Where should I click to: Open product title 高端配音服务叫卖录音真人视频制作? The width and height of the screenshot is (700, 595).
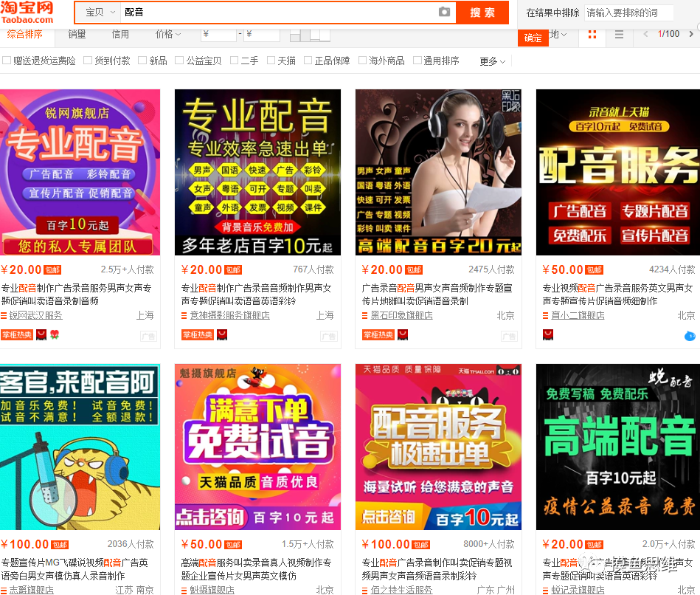(x=256, y=570)
